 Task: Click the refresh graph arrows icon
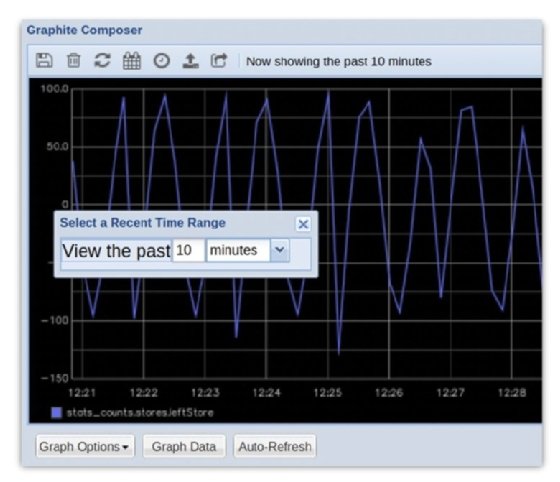click(102, 60)
